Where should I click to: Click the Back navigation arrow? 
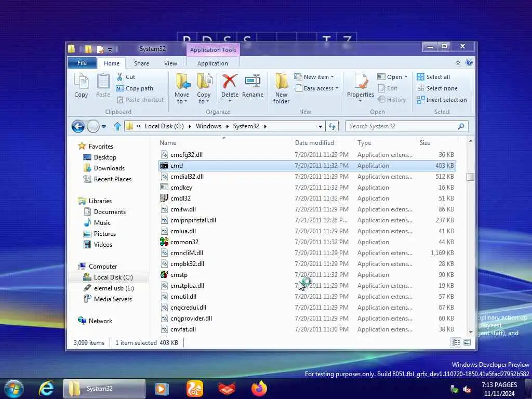[x=78, y=127]
